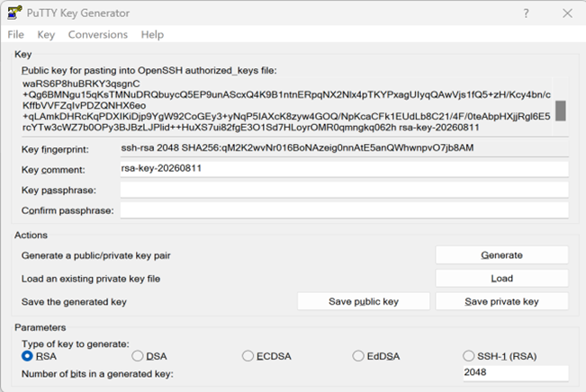Click Save public key
The width and height of the screenshot is (586, 392).
click(x=364, y=302)
